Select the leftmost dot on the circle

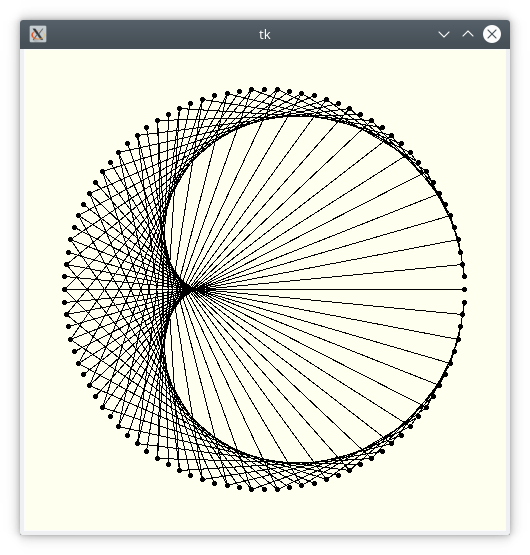(64, 290)
